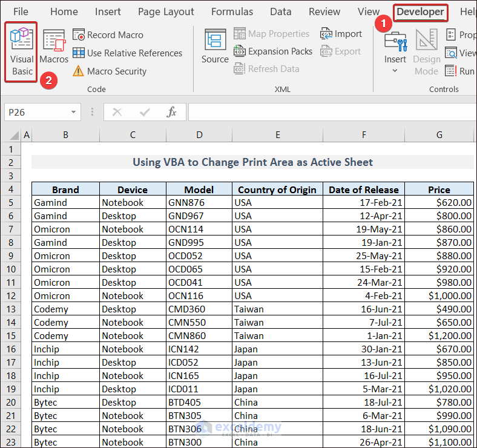Click the formula bar input field
Viewport: 477px width, 448px height.
point(332,112)
